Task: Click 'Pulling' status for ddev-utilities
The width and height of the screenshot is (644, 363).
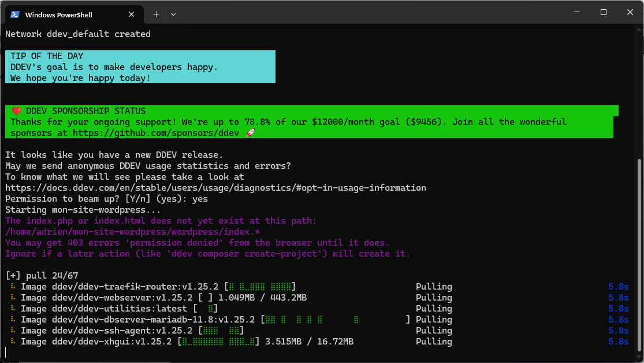Action: [434, 309]
